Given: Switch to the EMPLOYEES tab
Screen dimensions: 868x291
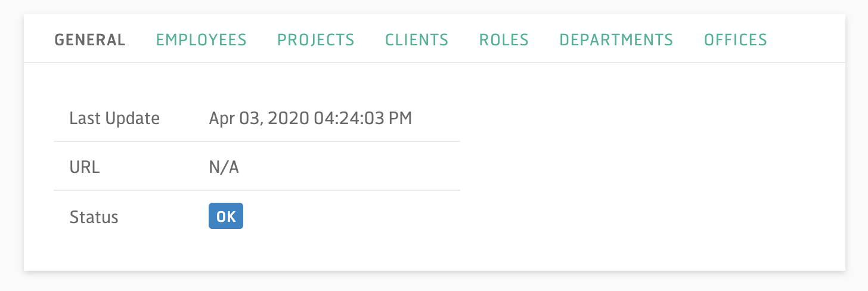Looking at the screenshot, I should (x=201, y=40).
